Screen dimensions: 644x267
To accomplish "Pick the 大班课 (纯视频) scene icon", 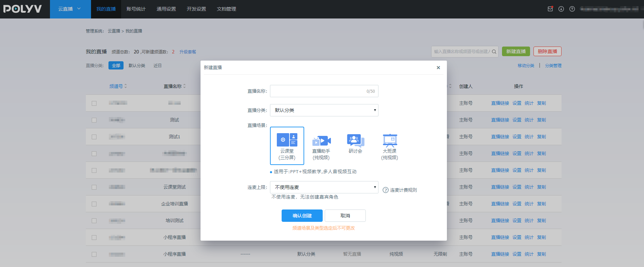I will coord(389,141).
